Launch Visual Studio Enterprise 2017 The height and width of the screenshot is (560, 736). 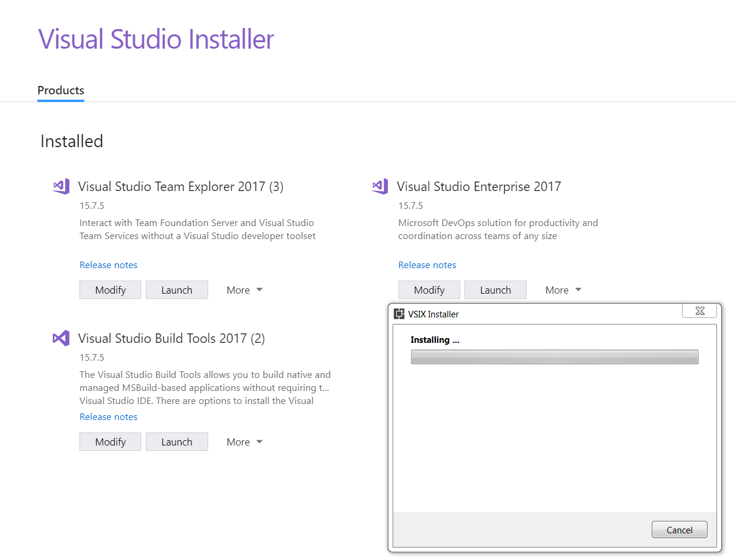(495, 289)
